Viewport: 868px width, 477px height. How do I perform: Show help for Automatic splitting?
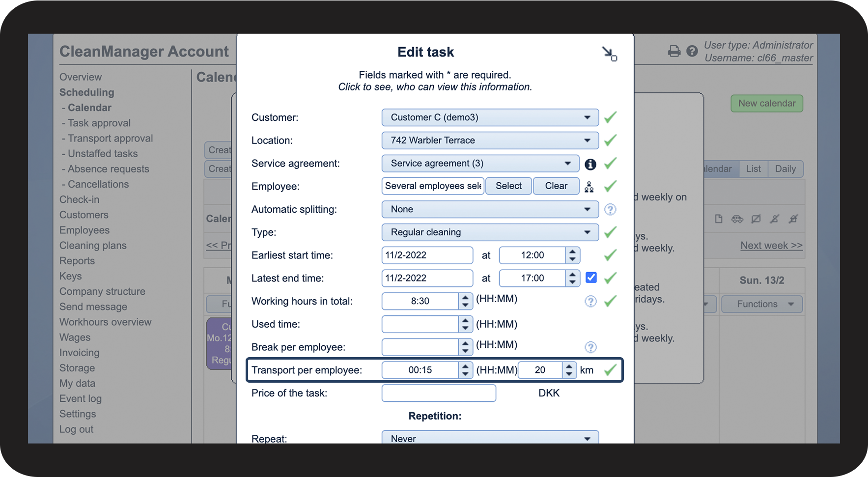click(610, 210)
